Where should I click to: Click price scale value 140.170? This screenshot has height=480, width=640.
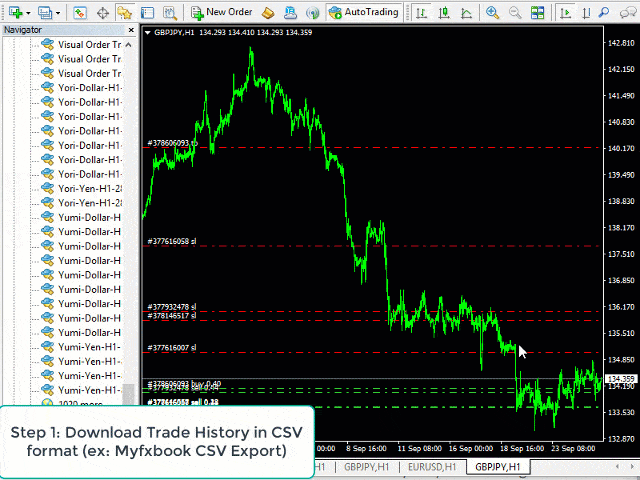pyautogui.click(x=621, y=148)
